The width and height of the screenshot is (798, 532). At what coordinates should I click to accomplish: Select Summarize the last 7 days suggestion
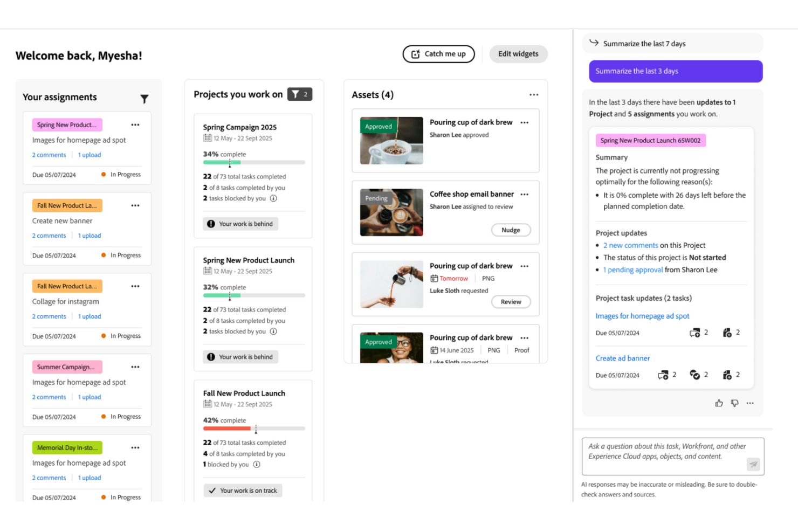(x=672, y=44)
